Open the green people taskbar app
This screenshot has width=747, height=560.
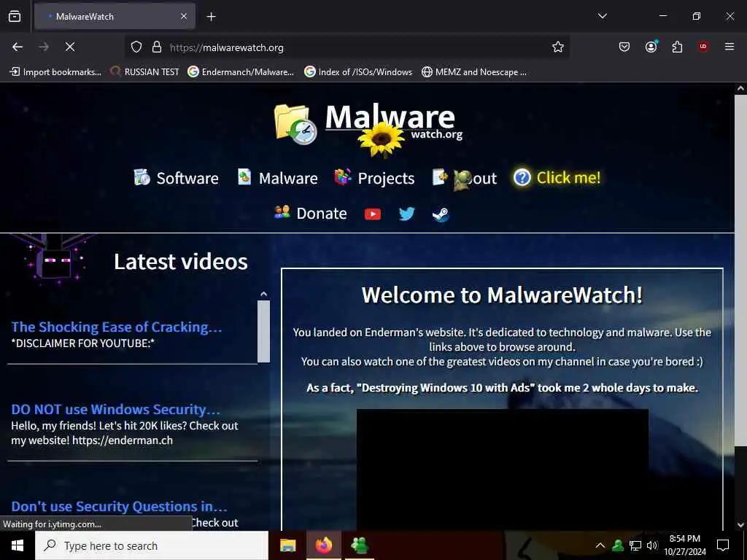(359, 545)
